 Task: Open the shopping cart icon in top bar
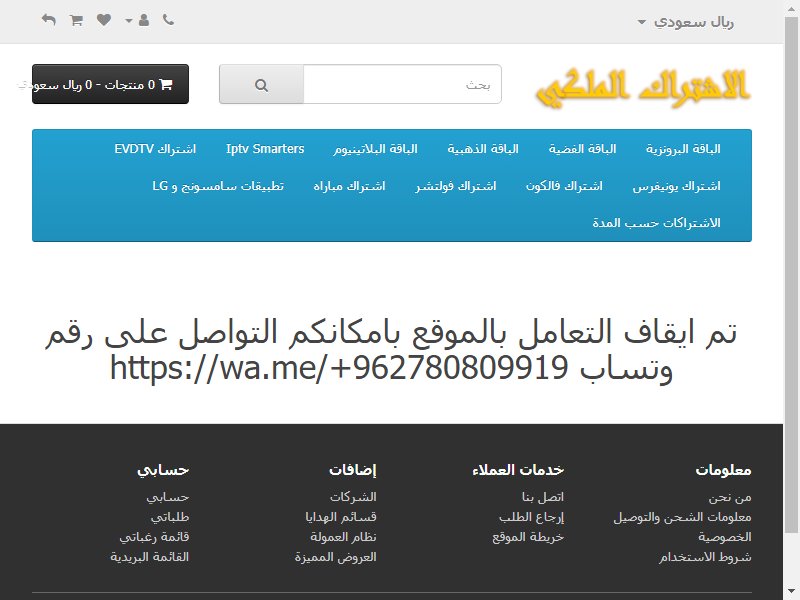pyautogui.click(x=77, y=20)
